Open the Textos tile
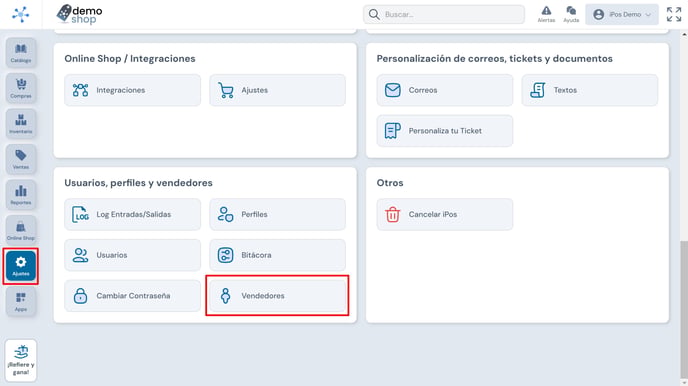Screen dimensions: 688x386 (x=590, y=90)
